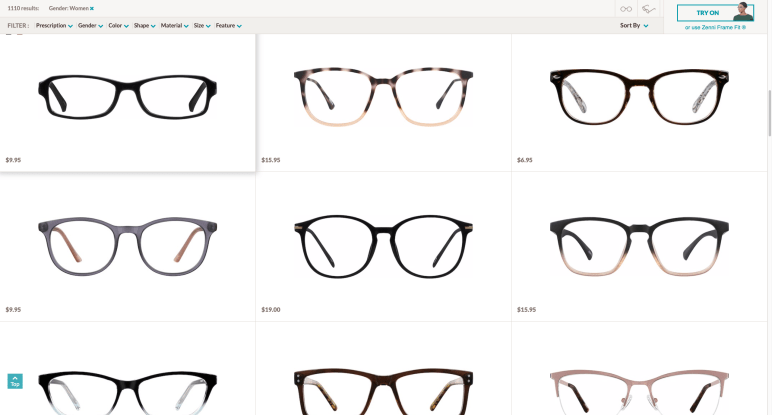Click the $15.95 price under tortoiseshell glasses
The width and height of the screenshot is (772, 415).
tap(271, 160)
